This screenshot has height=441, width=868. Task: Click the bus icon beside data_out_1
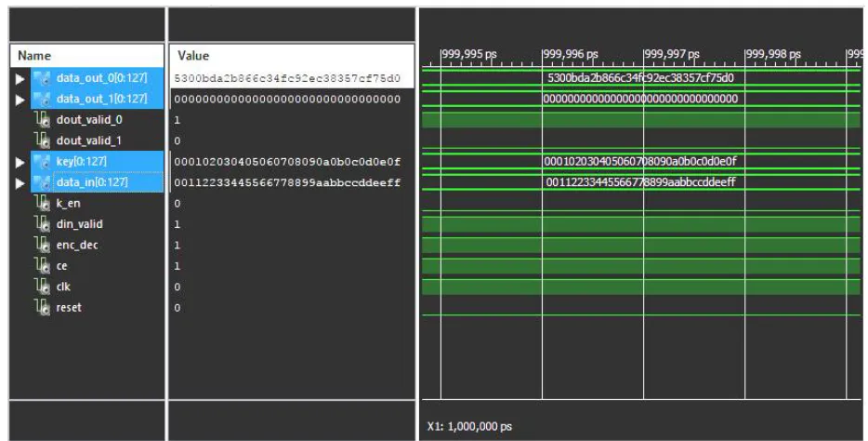(x=42, y=100)
